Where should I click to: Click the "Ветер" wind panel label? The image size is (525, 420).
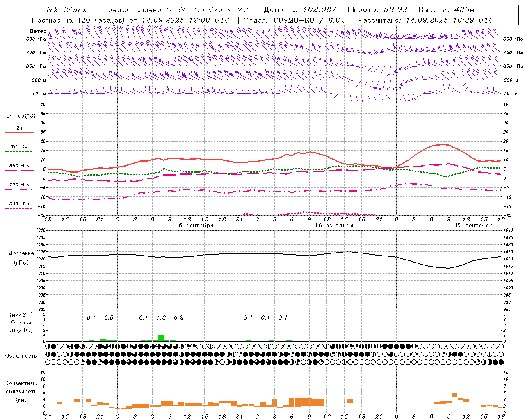click(x=38, y=31)
